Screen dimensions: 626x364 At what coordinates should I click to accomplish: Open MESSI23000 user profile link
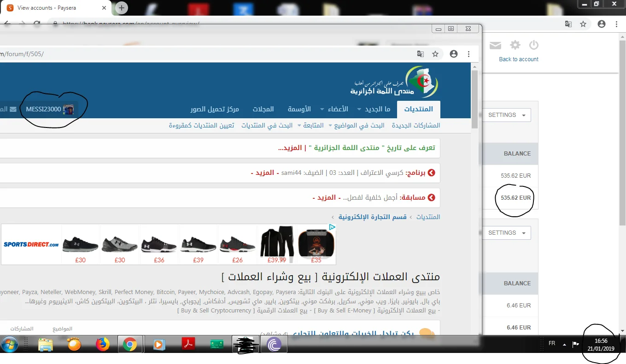pos(43,110)
